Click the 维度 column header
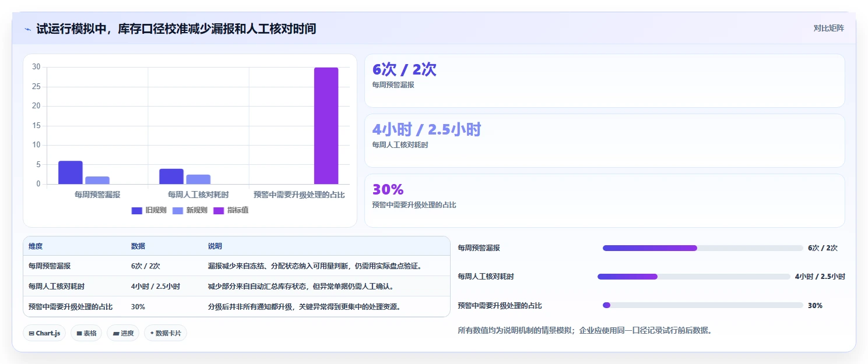 click(x=36, y=246)
